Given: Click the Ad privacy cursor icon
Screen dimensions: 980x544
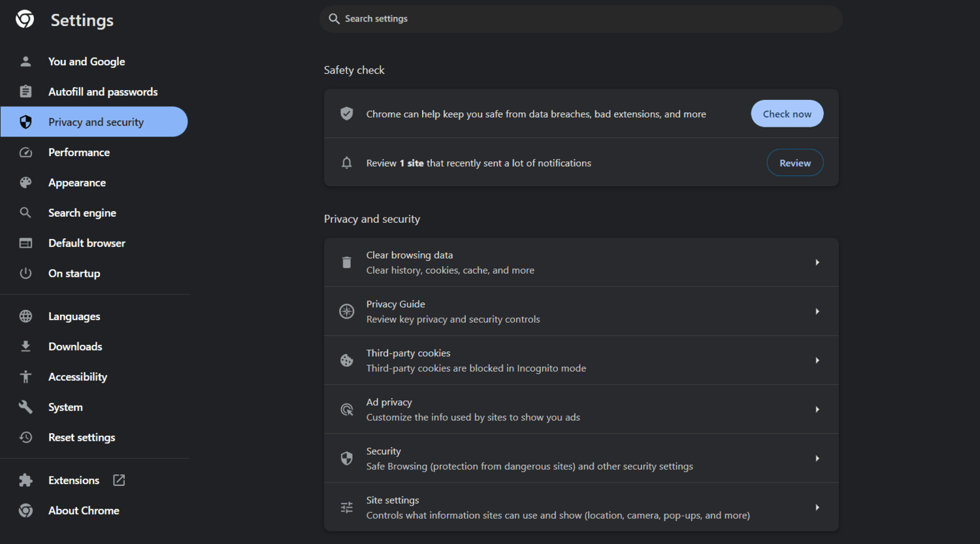Looking at the screenshot, I should pos(347,409).
